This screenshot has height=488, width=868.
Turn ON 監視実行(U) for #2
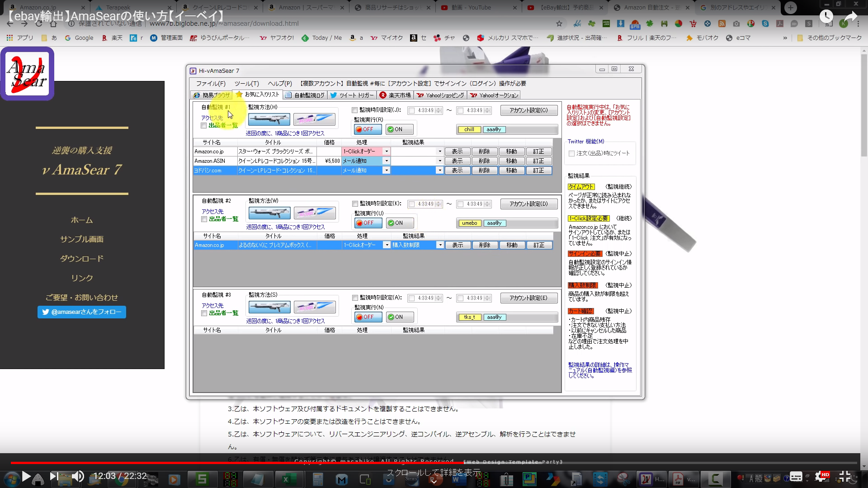pyautogui.click(x=400, y=223)
